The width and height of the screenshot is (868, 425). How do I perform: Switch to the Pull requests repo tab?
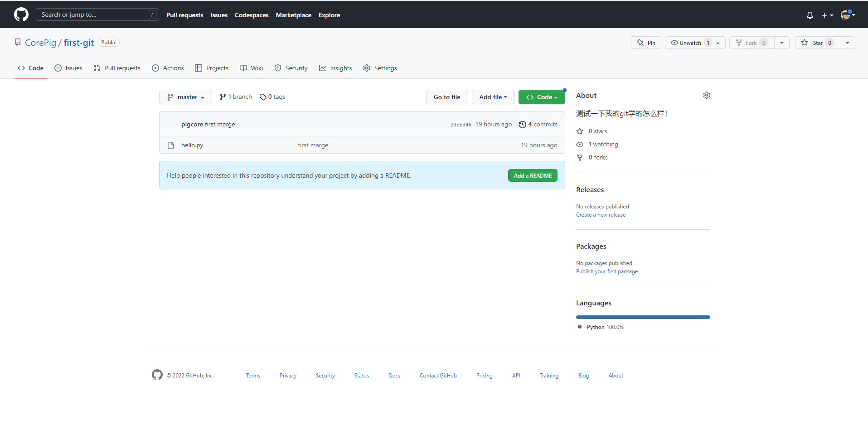click(x=117, y=68)
